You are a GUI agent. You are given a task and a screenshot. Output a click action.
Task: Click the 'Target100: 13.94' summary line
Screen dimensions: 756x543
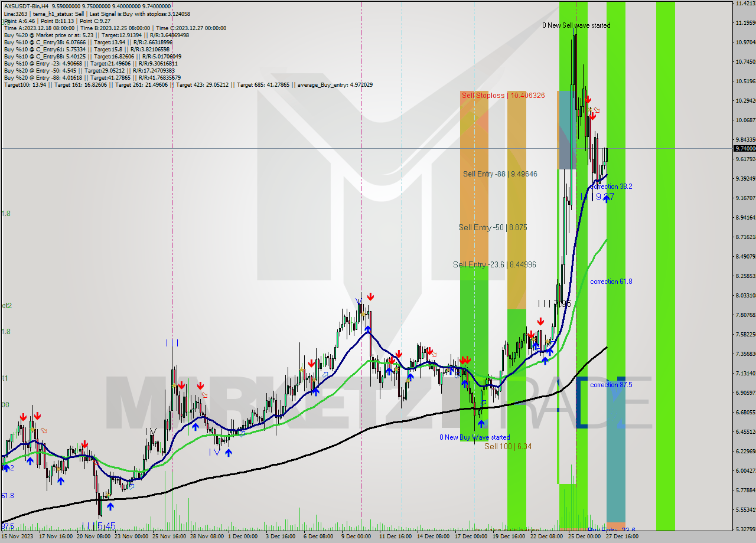click(x=188, y=84)
